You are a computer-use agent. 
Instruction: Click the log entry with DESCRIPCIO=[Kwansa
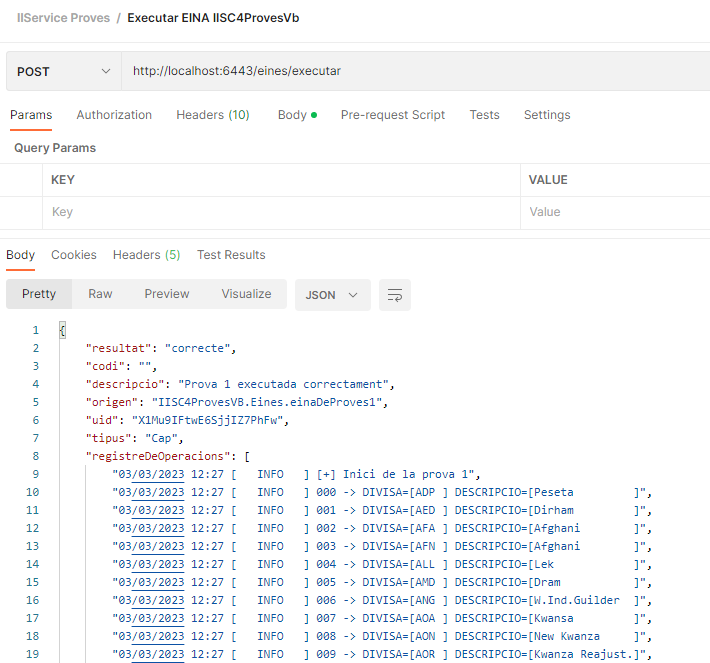click(382, 618)
